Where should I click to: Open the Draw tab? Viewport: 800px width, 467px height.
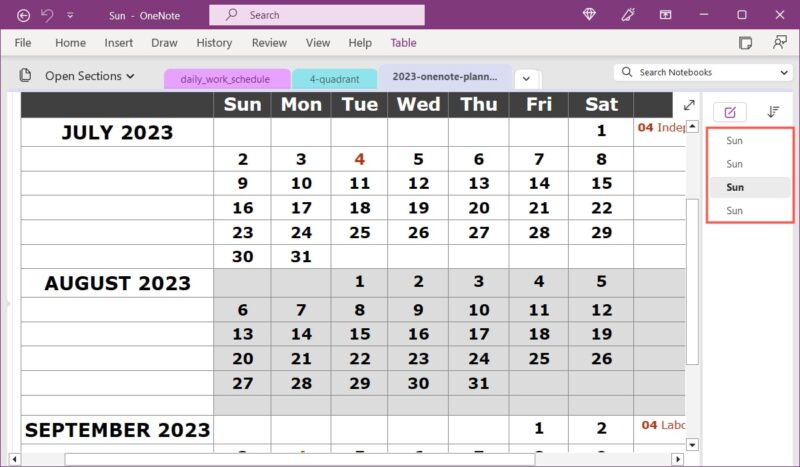(164, 43)
